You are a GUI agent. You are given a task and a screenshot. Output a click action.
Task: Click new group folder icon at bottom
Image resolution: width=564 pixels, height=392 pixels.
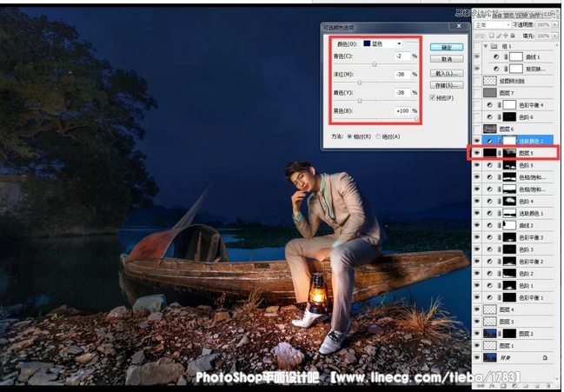click(525, 386)
